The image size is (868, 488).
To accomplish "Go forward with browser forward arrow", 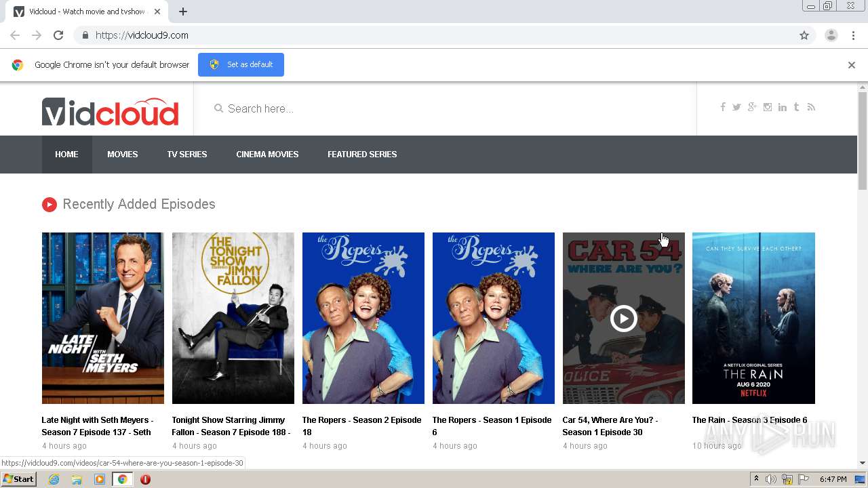I will tap(37, 35).
